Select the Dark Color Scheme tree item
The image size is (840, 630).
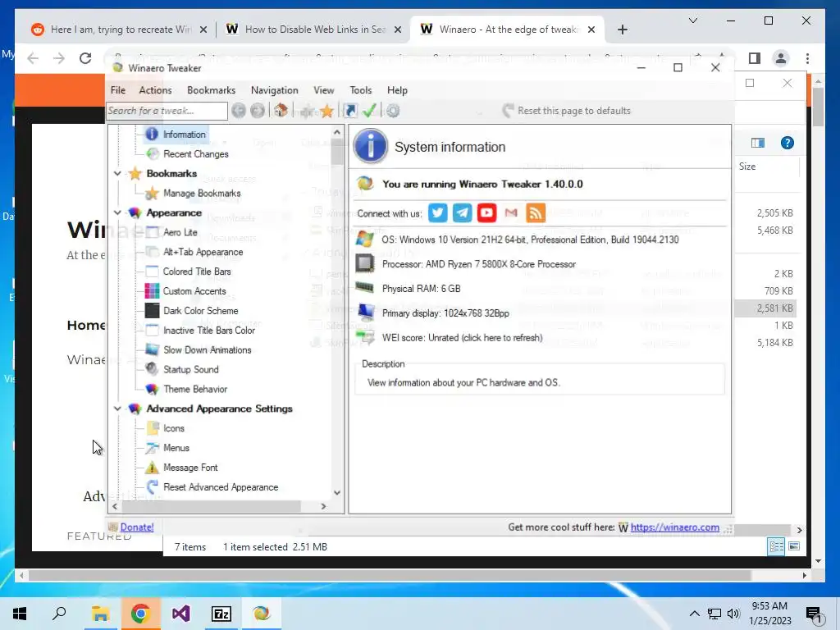pos(200,311)
